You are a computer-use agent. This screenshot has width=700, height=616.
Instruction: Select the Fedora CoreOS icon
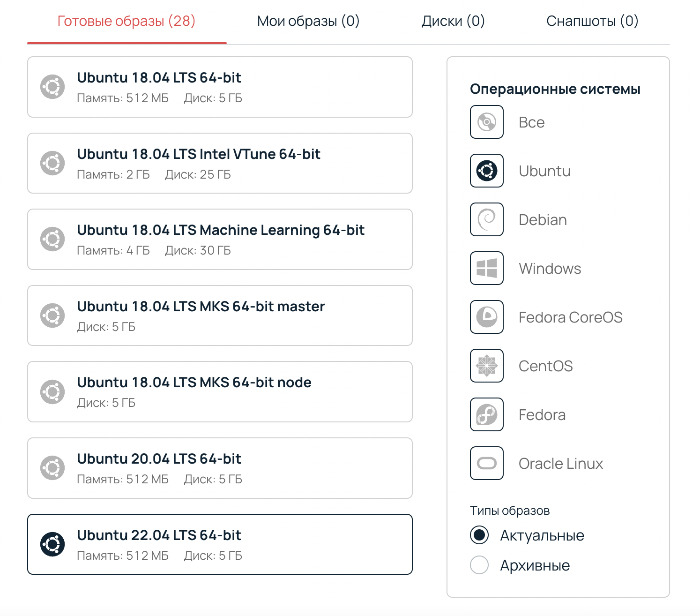click(487, 317)
